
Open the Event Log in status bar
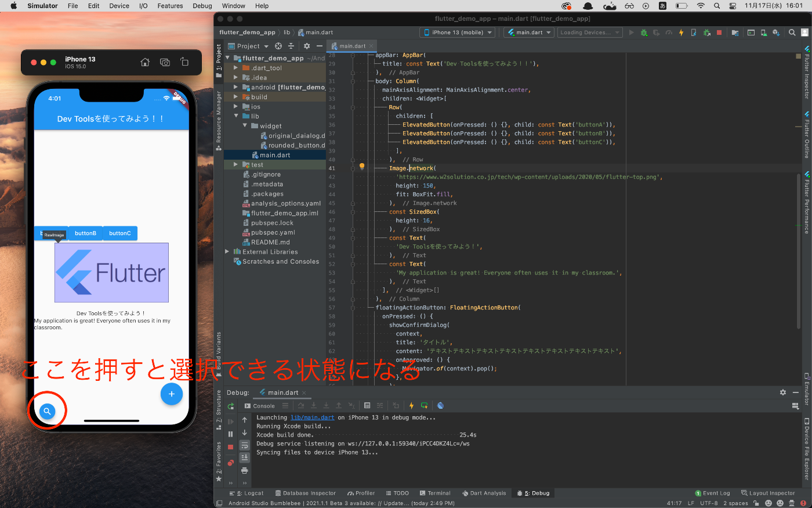point(712,493)
